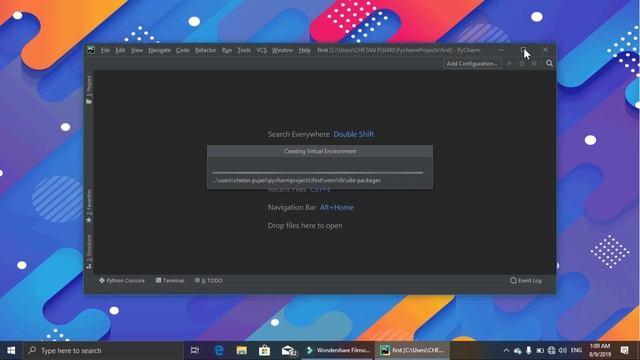Expand the Structure side tab
This screenshot has height=360, width=640.
tap(89, 252)
